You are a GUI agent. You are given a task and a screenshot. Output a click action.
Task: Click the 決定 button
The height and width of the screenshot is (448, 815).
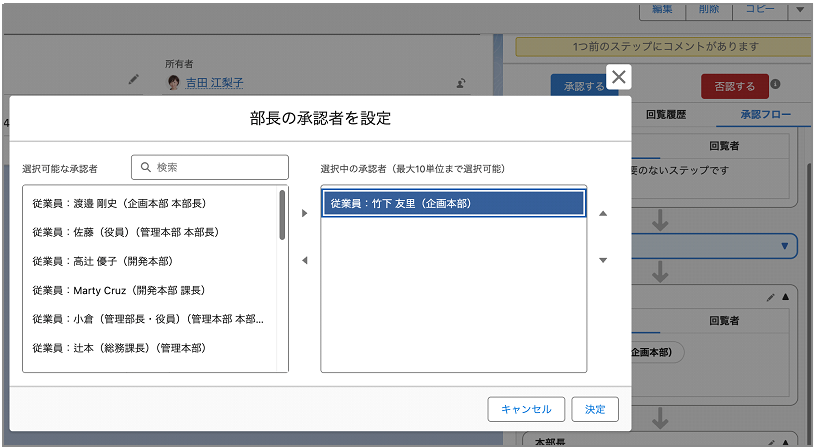[x=595, y=409]
